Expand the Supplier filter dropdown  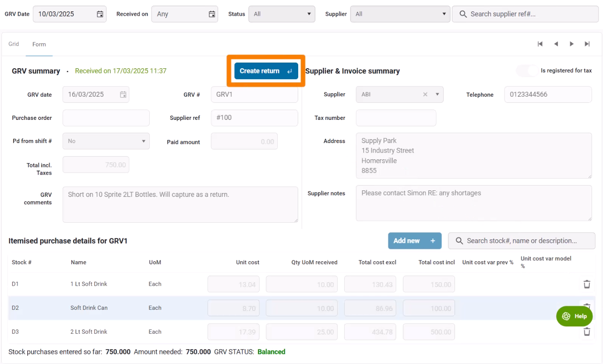pos(400,14)
